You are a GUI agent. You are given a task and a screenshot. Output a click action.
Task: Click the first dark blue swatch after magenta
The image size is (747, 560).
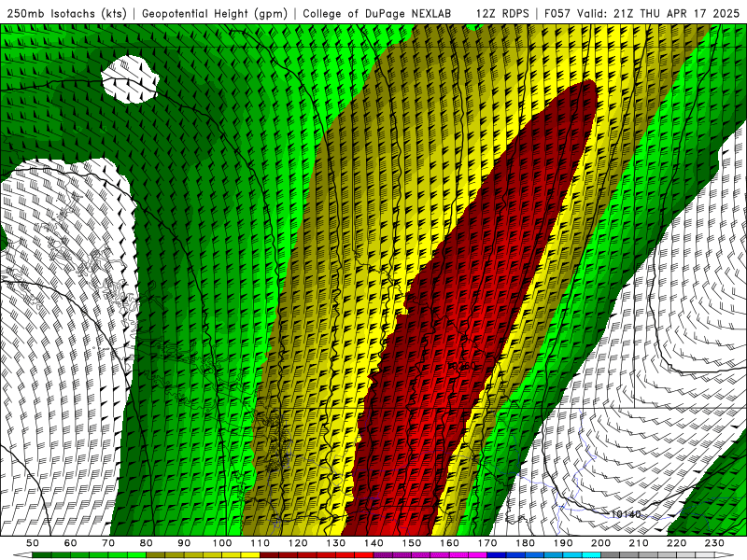[x=497, y=555]
